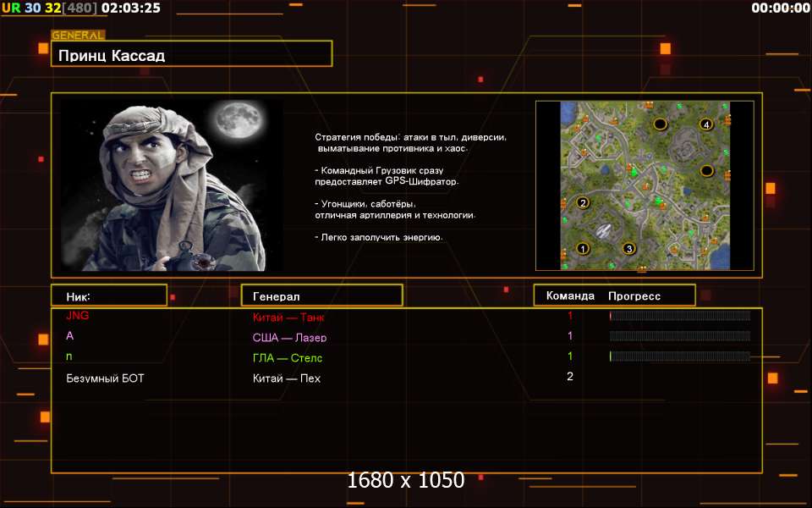Viewport: 812px width, 508px height.
Task: Click start position 4 on the map
Action: (706, 124)
